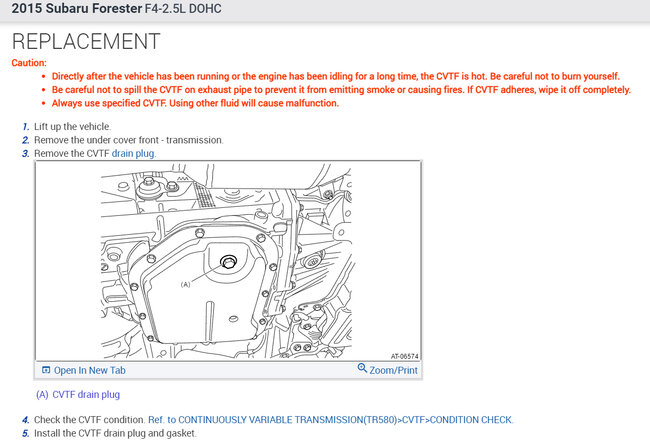Click step 2 Remove the under cover text

(129, 140)
